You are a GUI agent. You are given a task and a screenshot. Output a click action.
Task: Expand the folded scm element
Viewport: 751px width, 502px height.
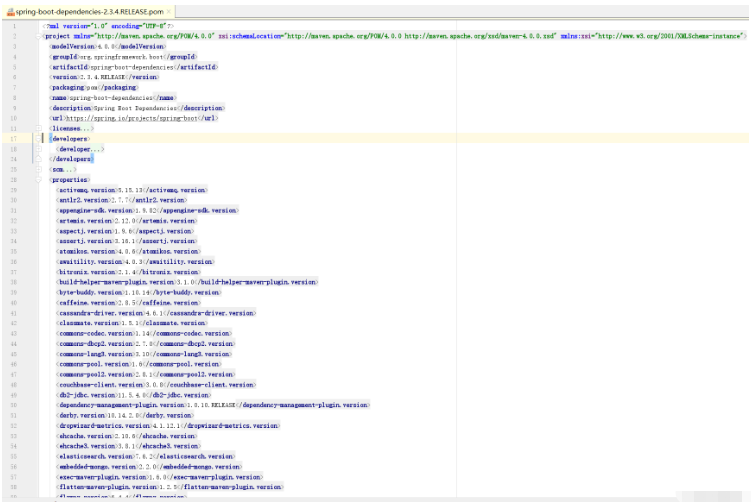point(38,170)
